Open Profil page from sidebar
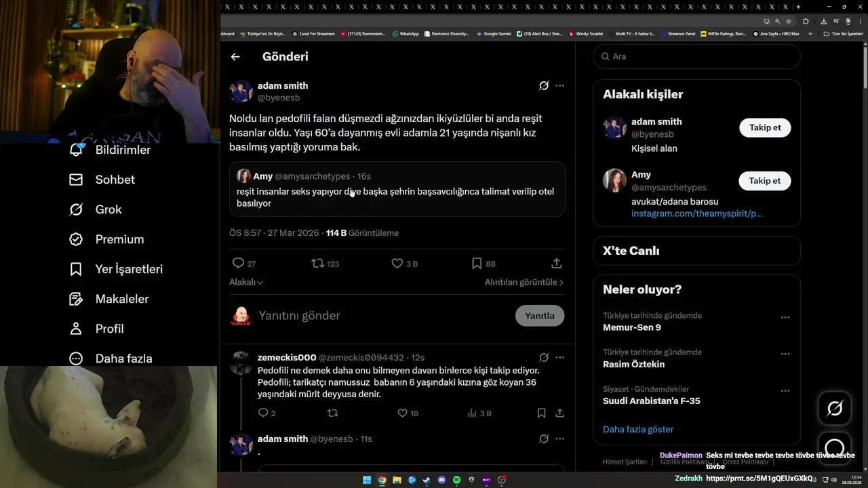 tap(96, 329)
